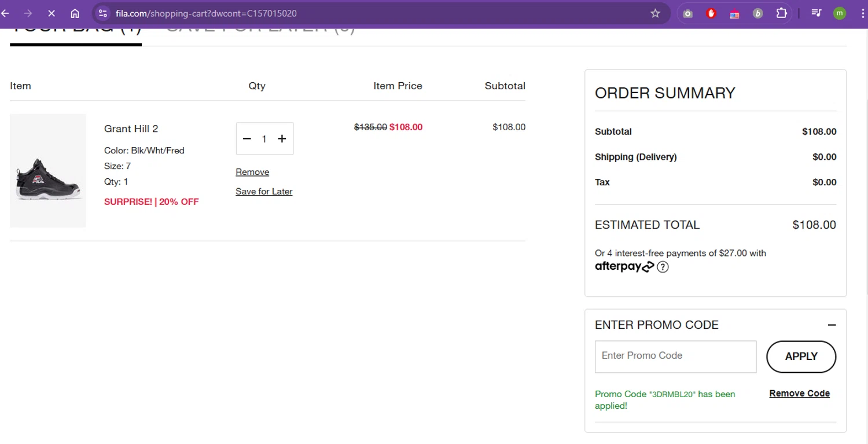Image resolution: width=868 pixels, height=444 pixels.
Task: Click the Item Price column header
Action: [x=398, y=86]
